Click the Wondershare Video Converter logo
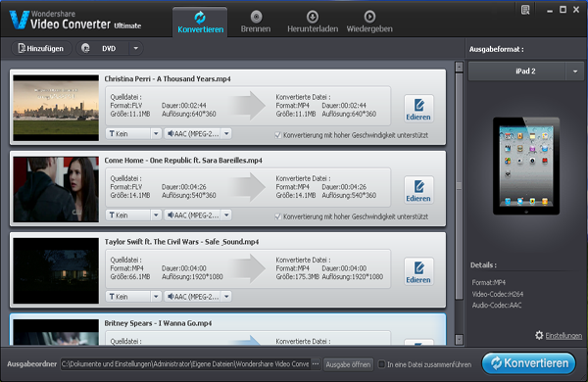Viewport: 588px width, 382px height. pos(75,20)
